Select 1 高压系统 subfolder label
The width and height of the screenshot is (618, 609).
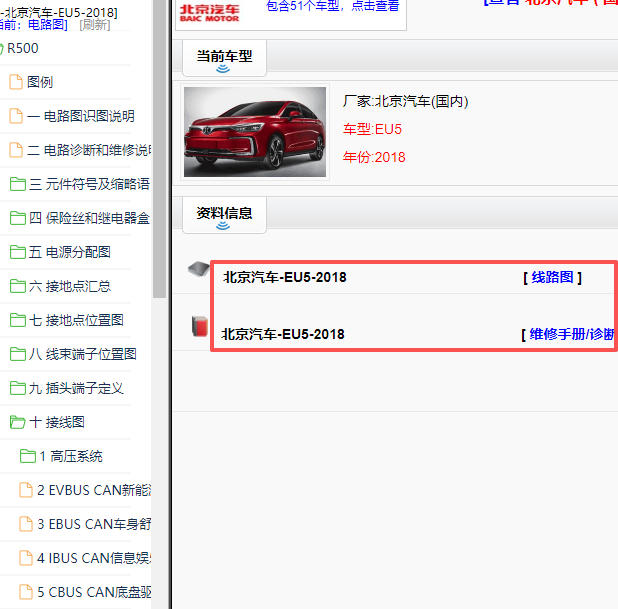tap(71, 456)
